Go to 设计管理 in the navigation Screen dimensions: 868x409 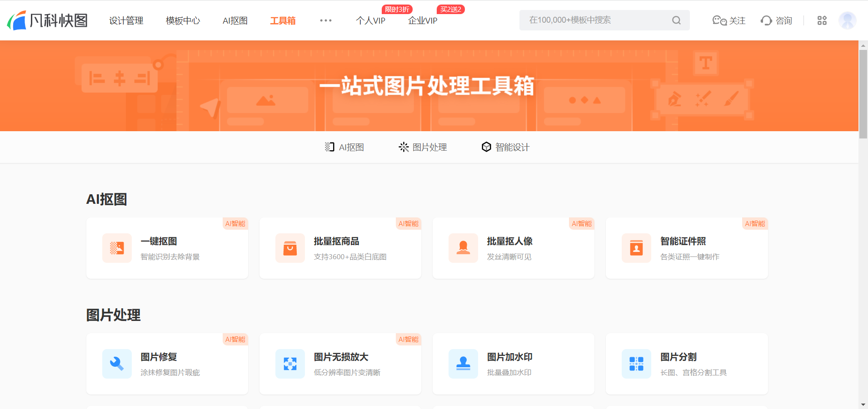126,20
